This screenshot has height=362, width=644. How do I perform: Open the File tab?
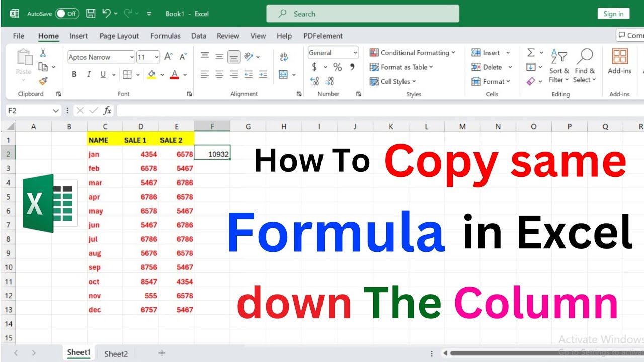[19, 36]
